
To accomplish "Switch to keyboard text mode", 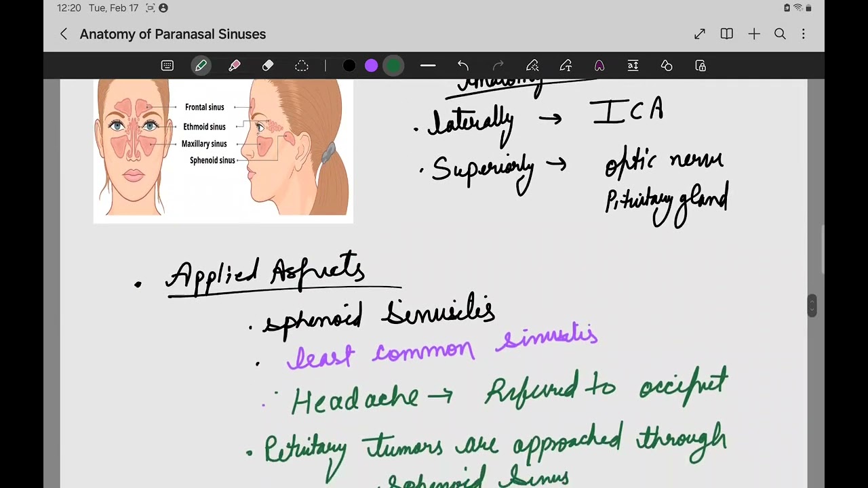I will point(167,66).
